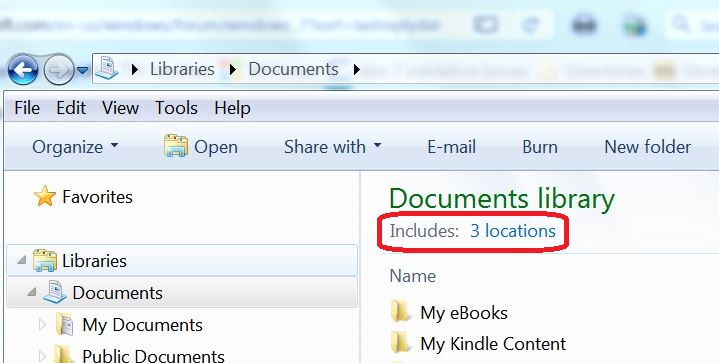
Task: Select My Documents in navigation pane
Action: tap(143, 325)
